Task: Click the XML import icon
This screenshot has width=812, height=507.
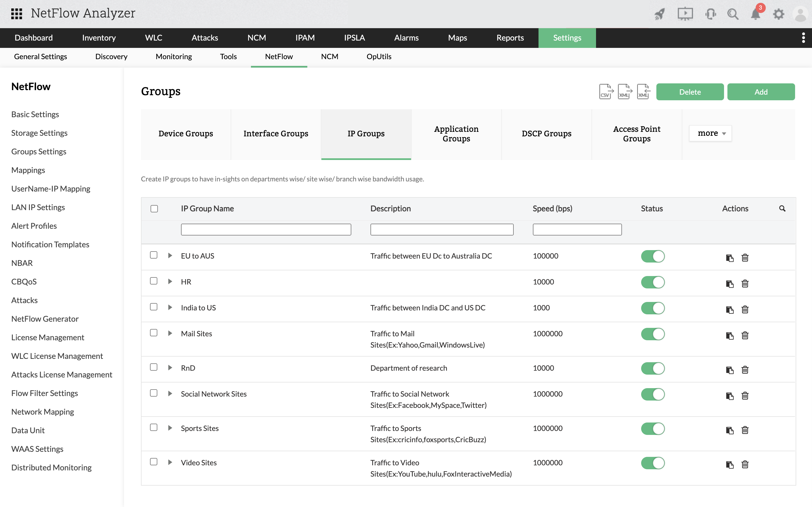Action: 643,92
